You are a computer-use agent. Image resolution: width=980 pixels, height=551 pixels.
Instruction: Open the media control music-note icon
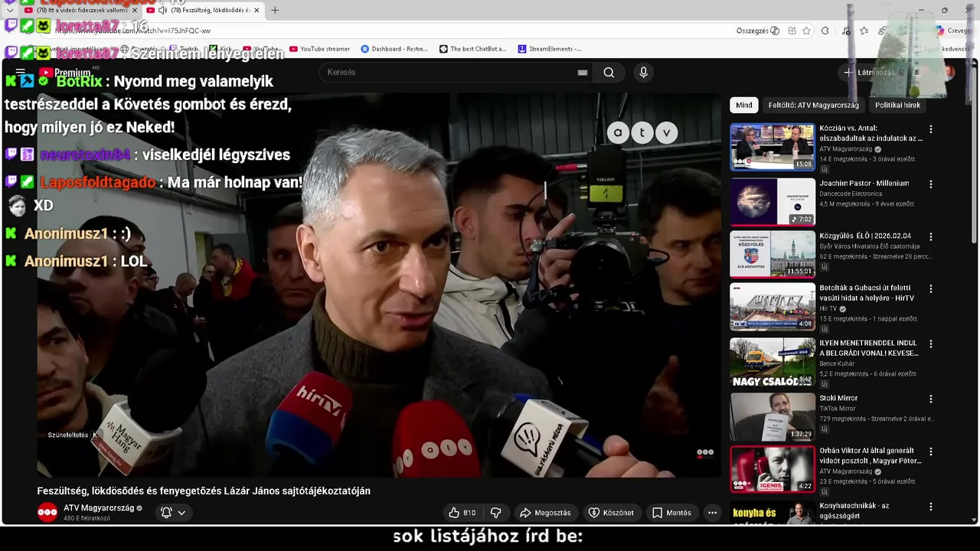(845, 31)
